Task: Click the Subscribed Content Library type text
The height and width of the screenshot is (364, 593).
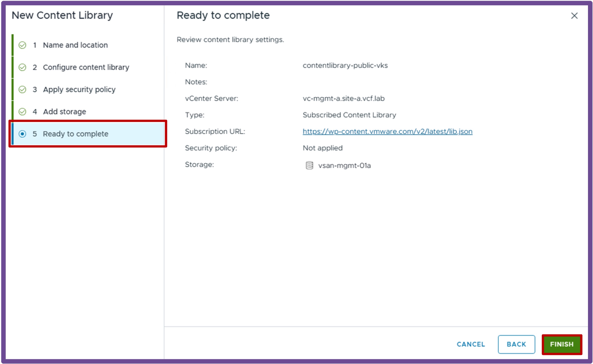Action: pyautogui.click(x=349, y=115)
